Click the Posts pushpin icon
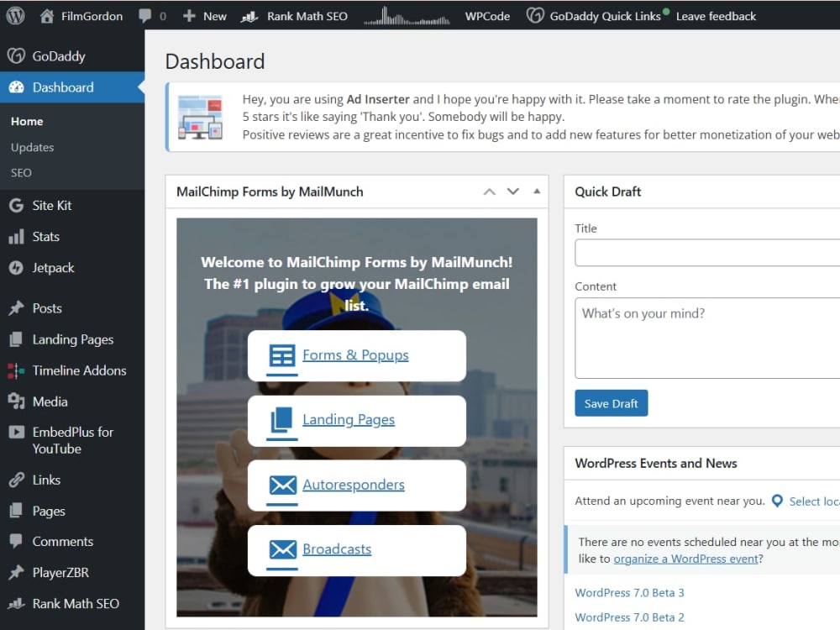The height and width of the screenshot is (630, 840). (x=16, y=308)
